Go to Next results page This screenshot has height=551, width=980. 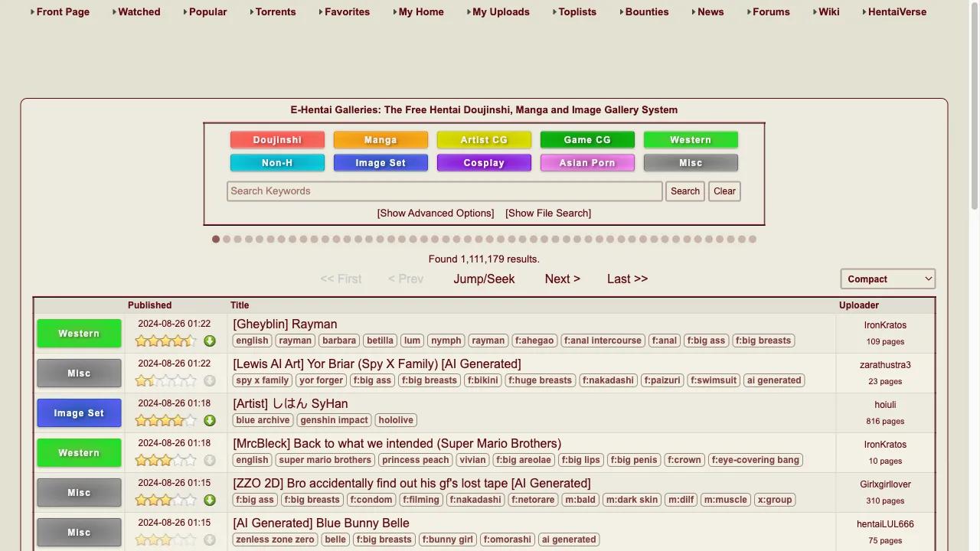[x=563, y=279]
